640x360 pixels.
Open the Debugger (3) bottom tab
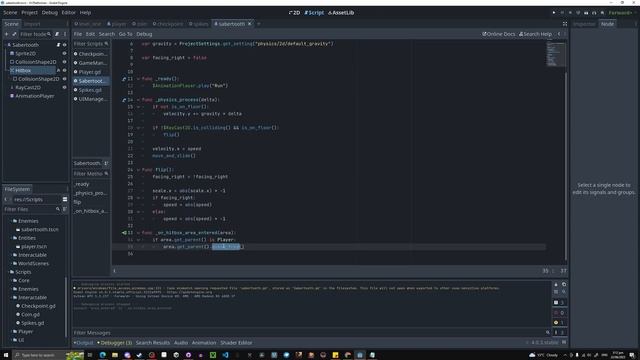115,343
